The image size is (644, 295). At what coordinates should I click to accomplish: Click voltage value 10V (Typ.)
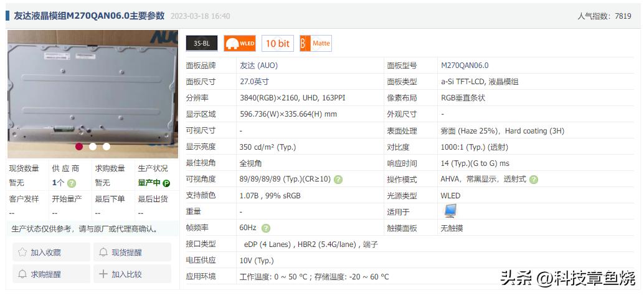click(x=257, y=261)
